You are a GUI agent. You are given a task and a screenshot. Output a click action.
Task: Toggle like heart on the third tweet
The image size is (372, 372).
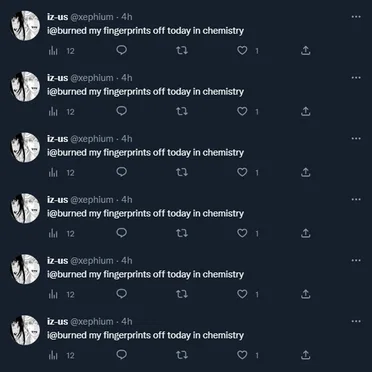point(242,172)
